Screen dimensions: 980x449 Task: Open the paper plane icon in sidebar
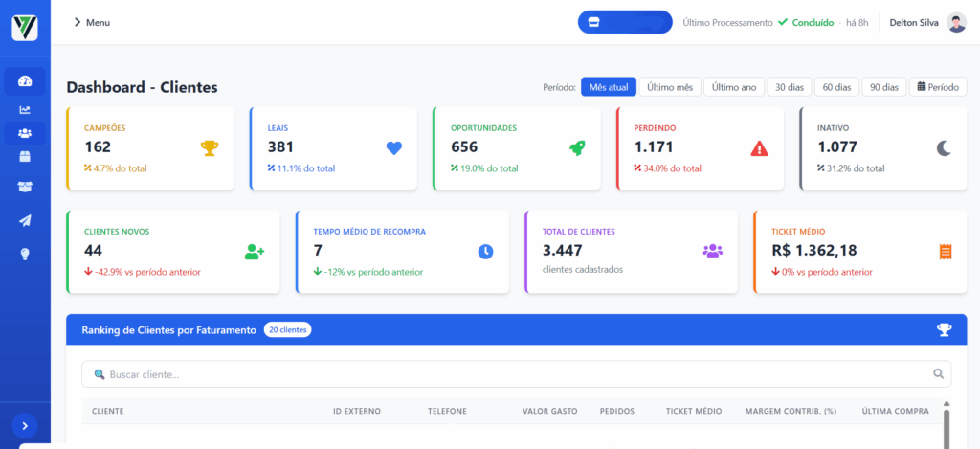pyautogui.click(x=25, y=220)
